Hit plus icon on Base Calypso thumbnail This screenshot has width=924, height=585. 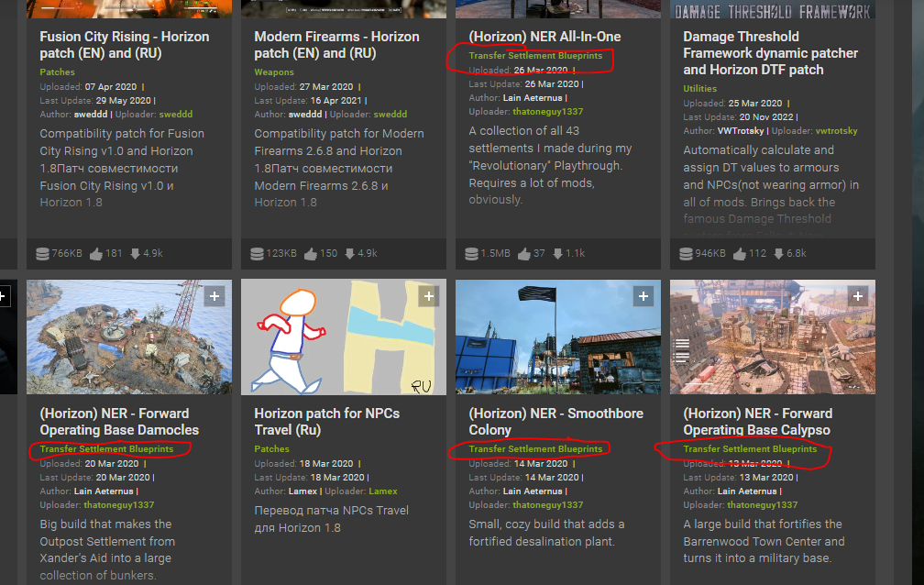click(x=857, y=296)
